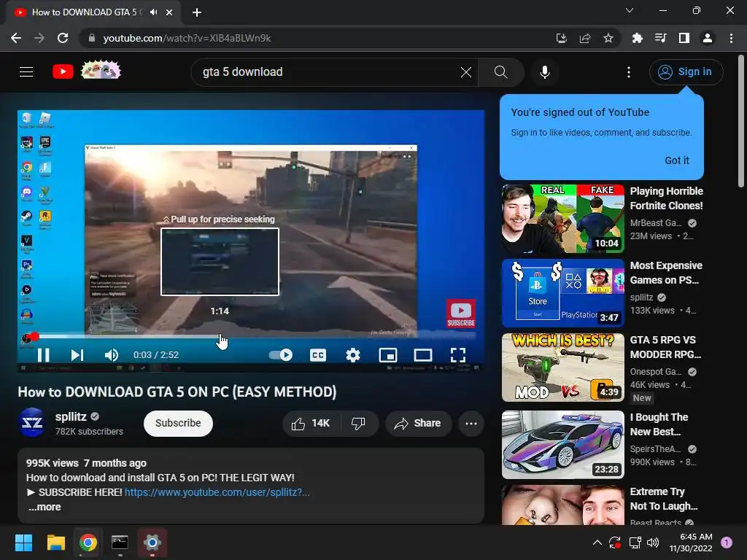This screenshot has height=560, width=747.
Task: Open File Explorer from taskbar
Action: click(55, 542)
